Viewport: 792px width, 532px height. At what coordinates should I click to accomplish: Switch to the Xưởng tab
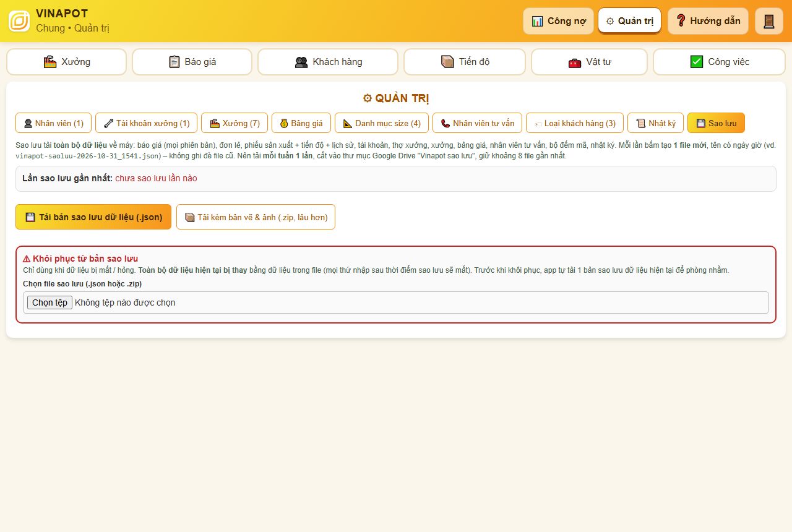coord(67,62)
